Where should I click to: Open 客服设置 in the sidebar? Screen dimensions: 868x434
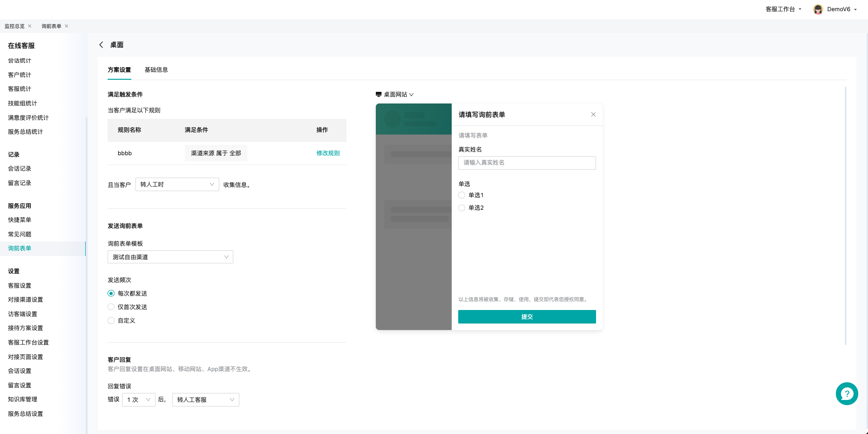(x=20, y=285)
